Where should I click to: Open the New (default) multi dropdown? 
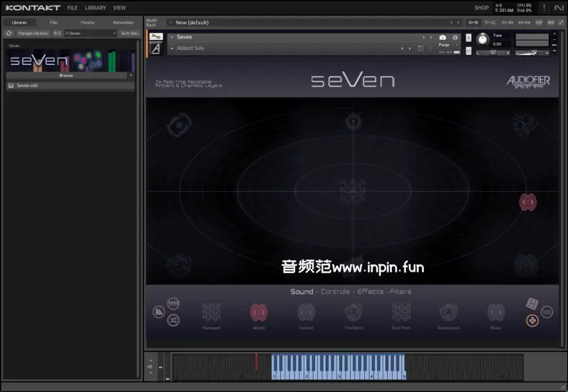click(x=170, y=23)
